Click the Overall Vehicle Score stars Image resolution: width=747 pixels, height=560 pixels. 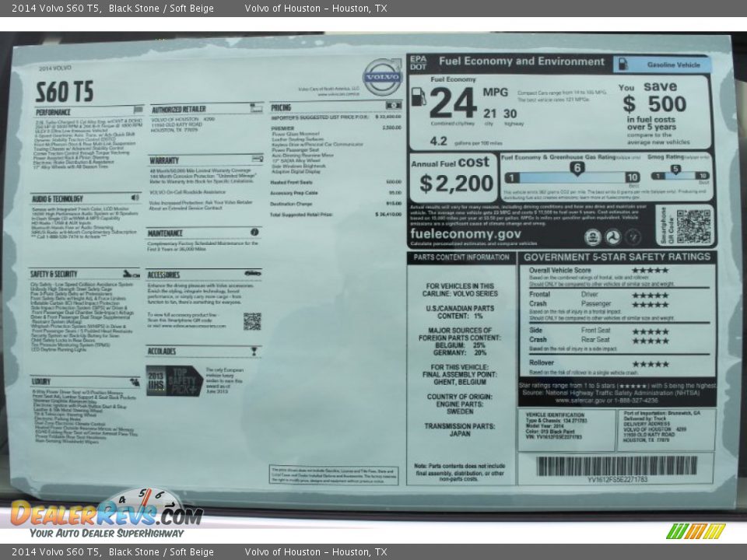(650, 271)
